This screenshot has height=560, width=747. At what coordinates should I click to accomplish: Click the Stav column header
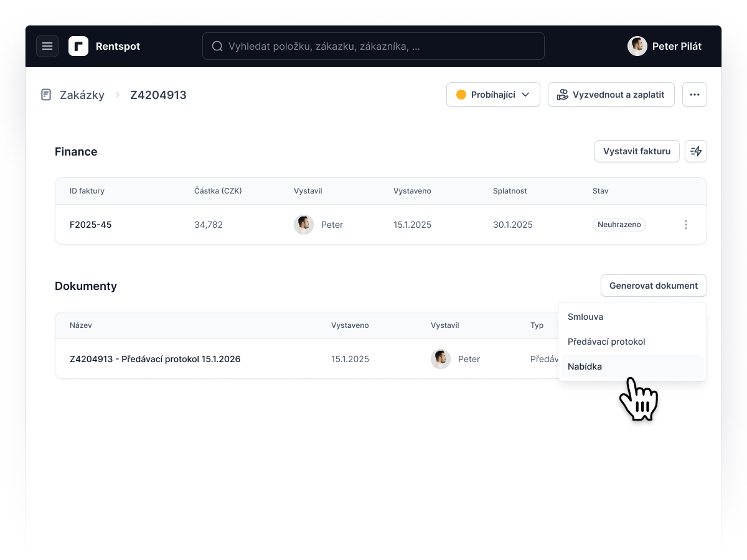(601, 191)
